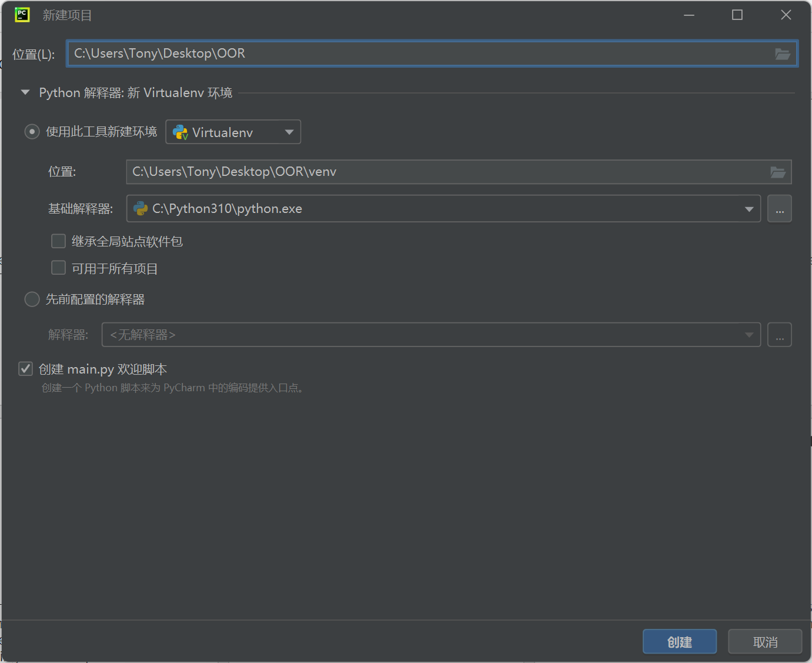Click the 创建 button
812x663 pixels.
click(679, 642)
